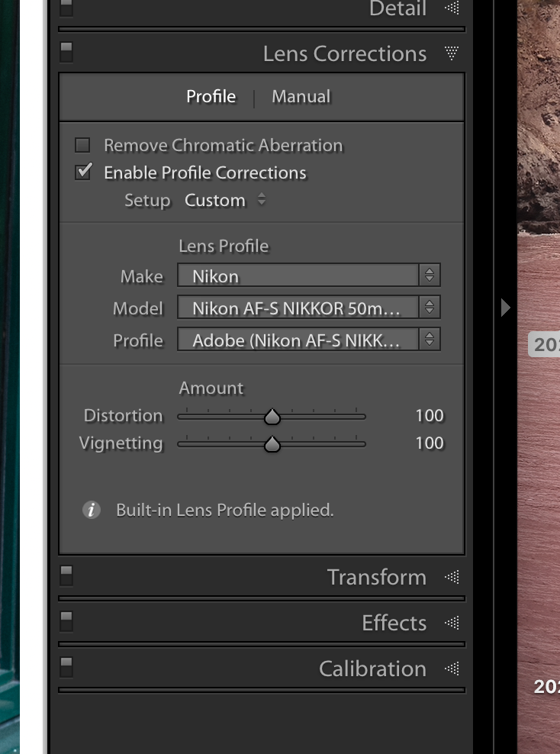This screenshot has height=754, width=560.
Task: Click the Lens Corrections panel title
Action: (x=345, y=53)
